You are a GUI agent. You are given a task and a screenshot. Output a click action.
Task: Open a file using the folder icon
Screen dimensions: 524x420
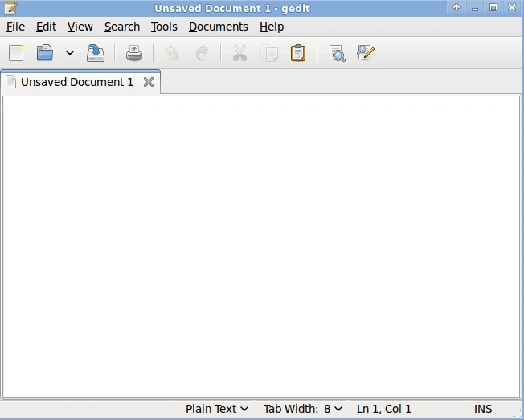(45, 53)
